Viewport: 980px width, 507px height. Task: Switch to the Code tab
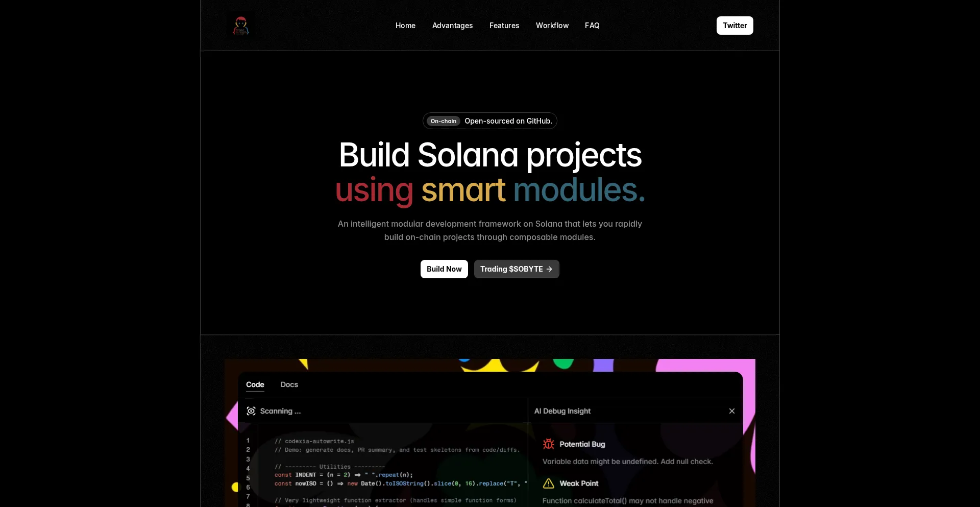click(255, 384)
